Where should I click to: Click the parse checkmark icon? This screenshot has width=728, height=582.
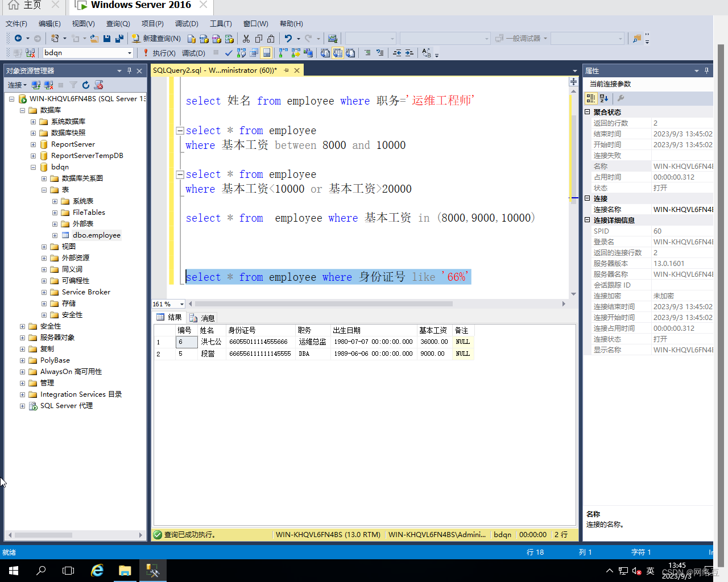coord(229,53)
